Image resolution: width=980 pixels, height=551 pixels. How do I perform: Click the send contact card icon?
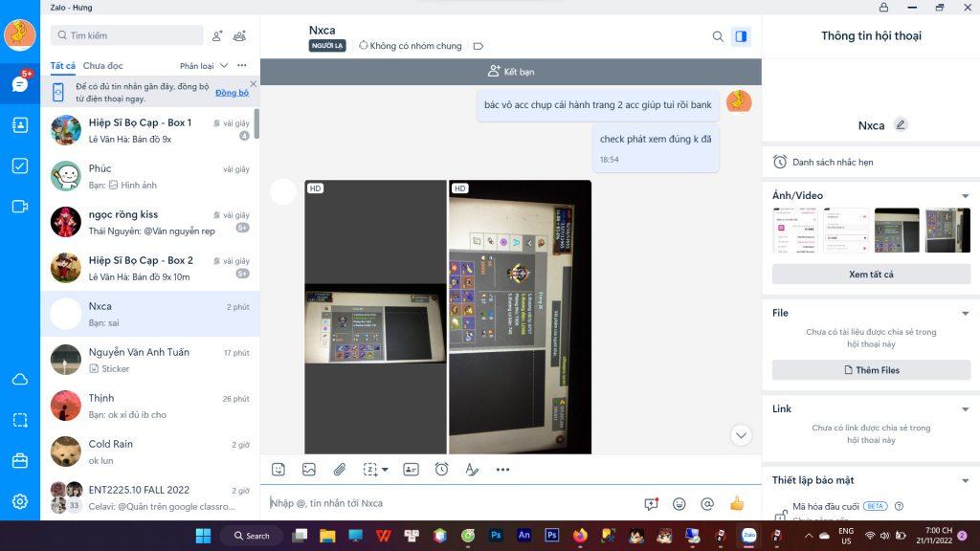(x=411, y=469)
